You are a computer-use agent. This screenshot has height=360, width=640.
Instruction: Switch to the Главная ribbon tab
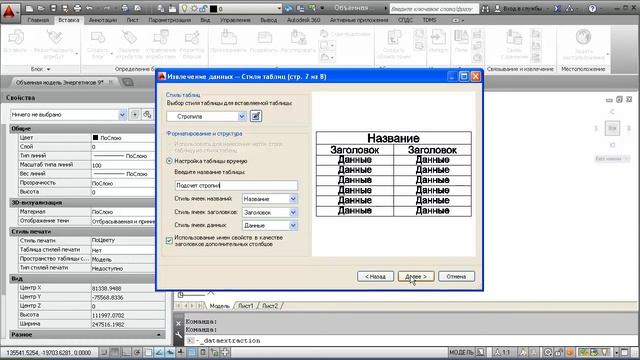[38, 20]
